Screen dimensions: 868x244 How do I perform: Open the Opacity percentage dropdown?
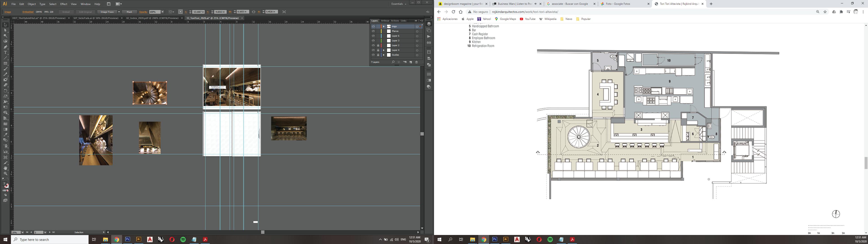click(163, 12)
